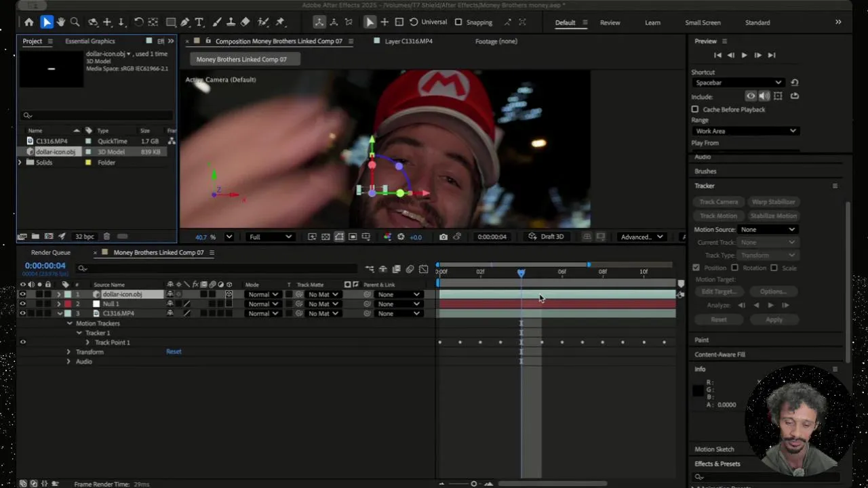Open the Work Area range dropdown
The image size is (868, 488).
pyautogui.click(x=745, y=131)
